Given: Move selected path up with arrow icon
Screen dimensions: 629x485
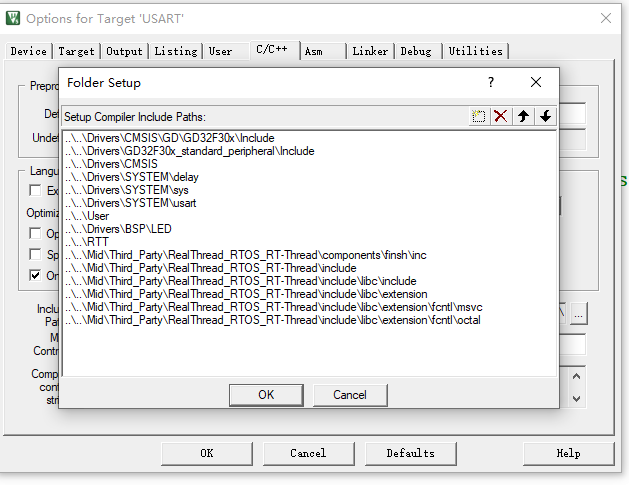Looking at the screenshot, I should (x=523, y=116).
